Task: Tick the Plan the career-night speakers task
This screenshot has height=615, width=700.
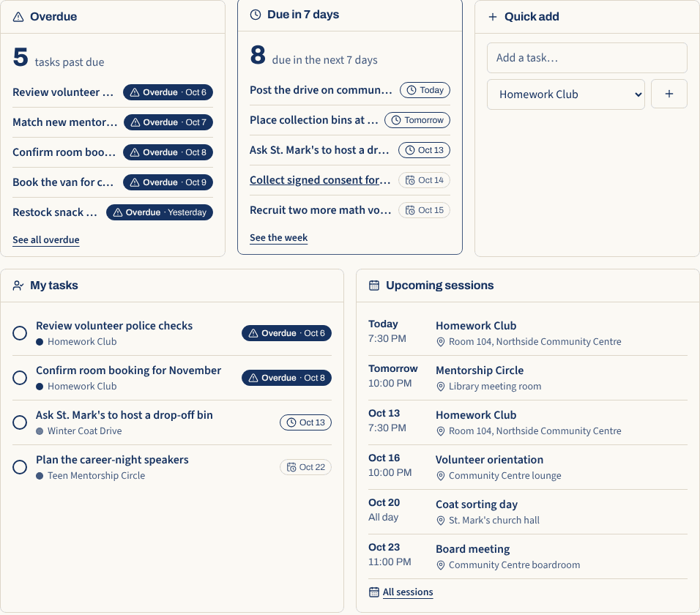Action: pos(20,467)
